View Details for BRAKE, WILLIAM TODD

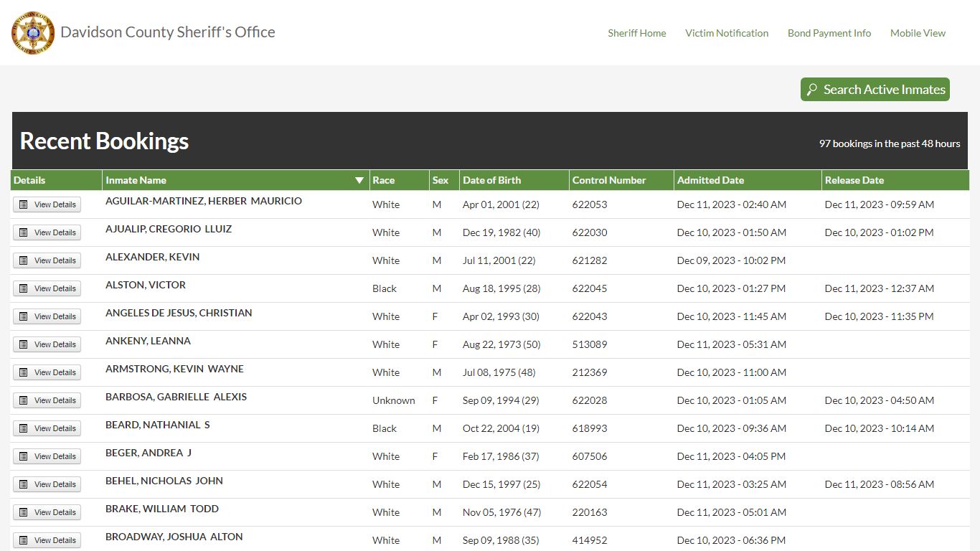[x=47, y=512]
